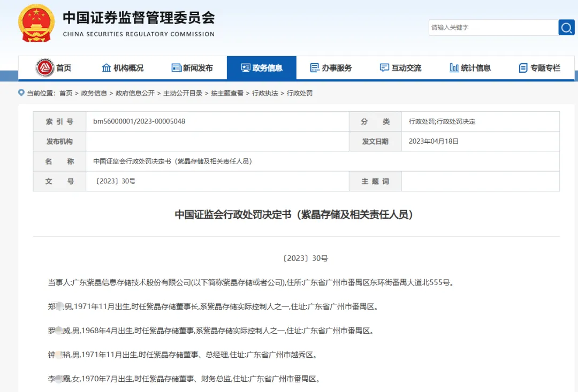This screenshot has height=392, width=578.
Task: Click the 发布机构 label cell
Action: coord(60,142)
